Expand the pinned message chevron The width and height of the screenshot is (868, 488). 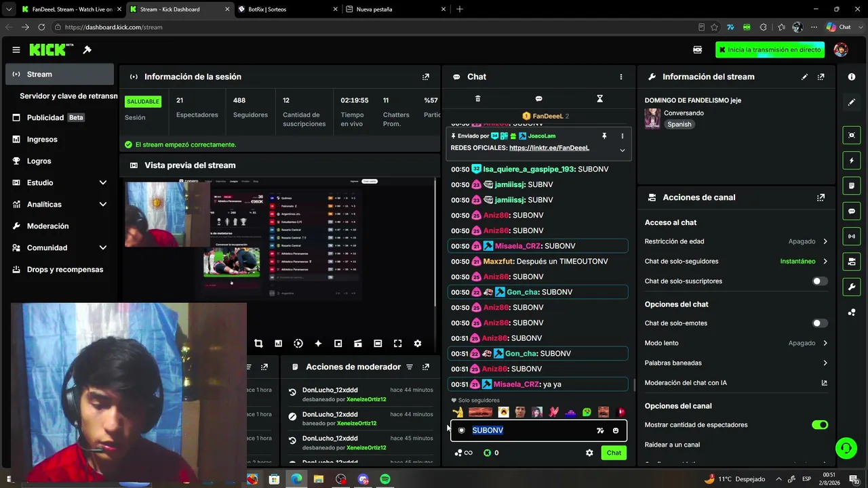pos(622,150)
